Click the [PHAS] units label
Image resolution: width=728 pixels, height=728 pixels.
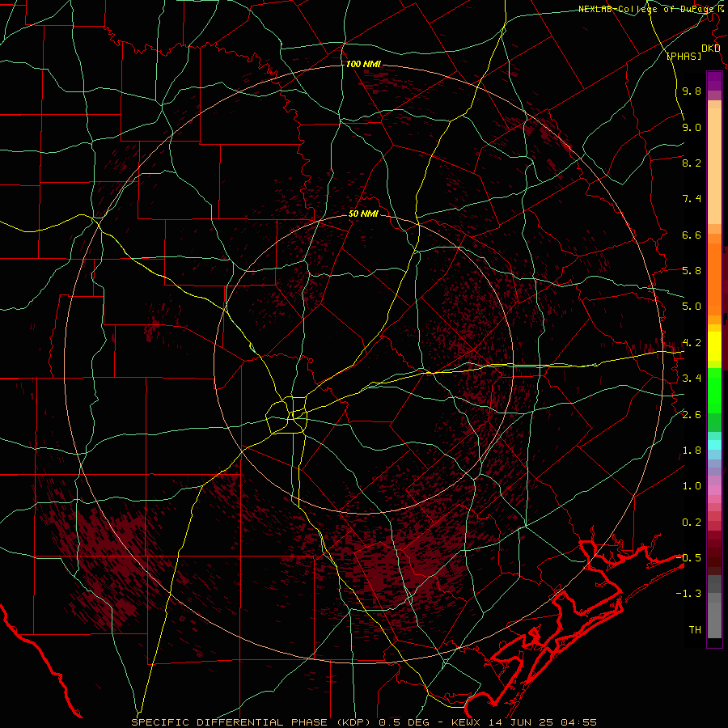coord(684,56)
